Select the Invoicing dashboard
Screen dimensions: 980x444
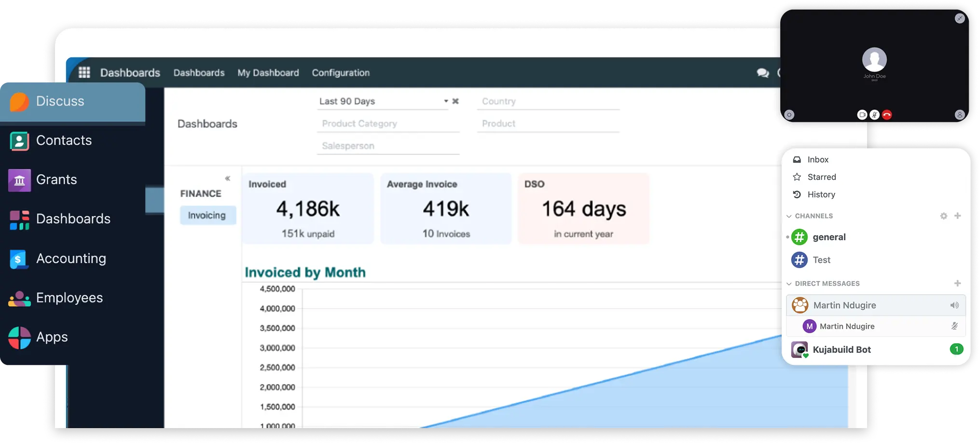click(207, 215)
